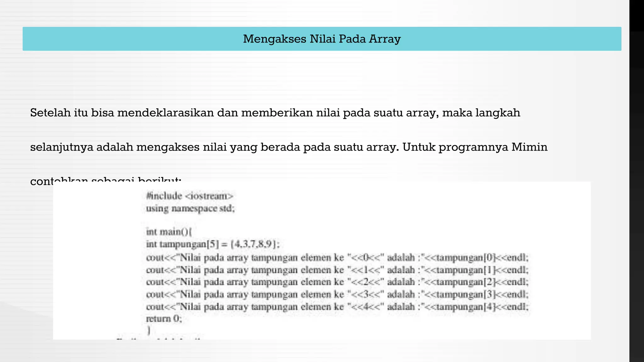
Task: Click the code screenshot image
Action: coord(322,261)
